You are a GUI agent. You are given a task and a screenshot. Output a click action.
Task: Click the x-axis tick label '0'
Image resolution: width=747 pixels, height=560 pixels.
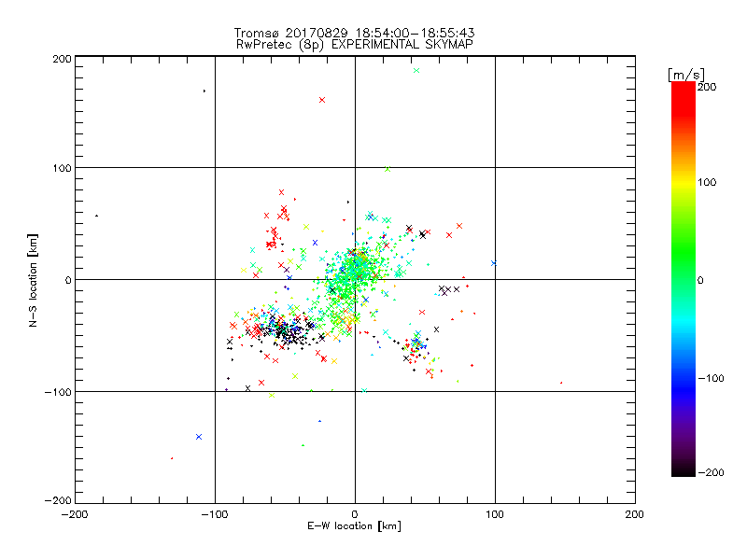[x=355, y=514]
